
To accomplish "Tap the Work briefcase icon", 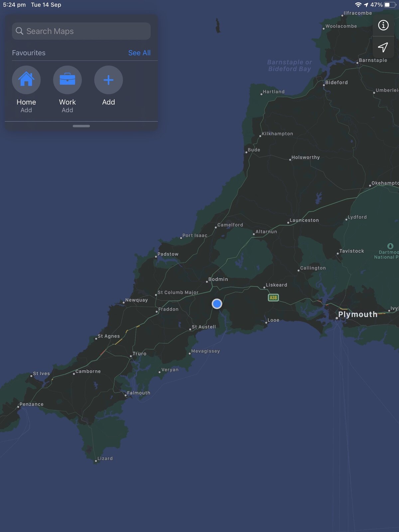I will [67, 80].
